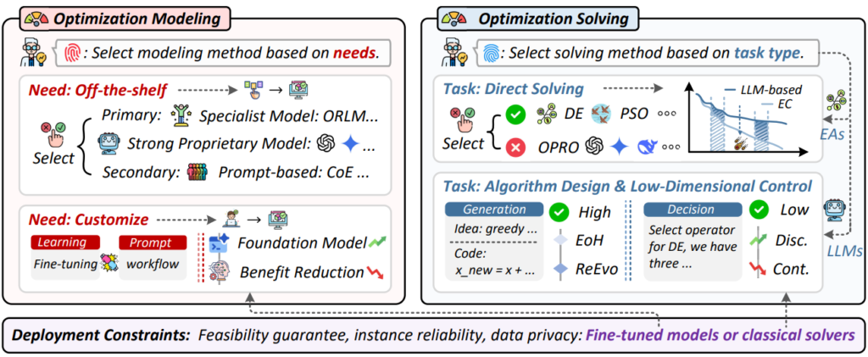Click the red X mark beside OPRO
This screenshot has width=868, height=357.
516,147
